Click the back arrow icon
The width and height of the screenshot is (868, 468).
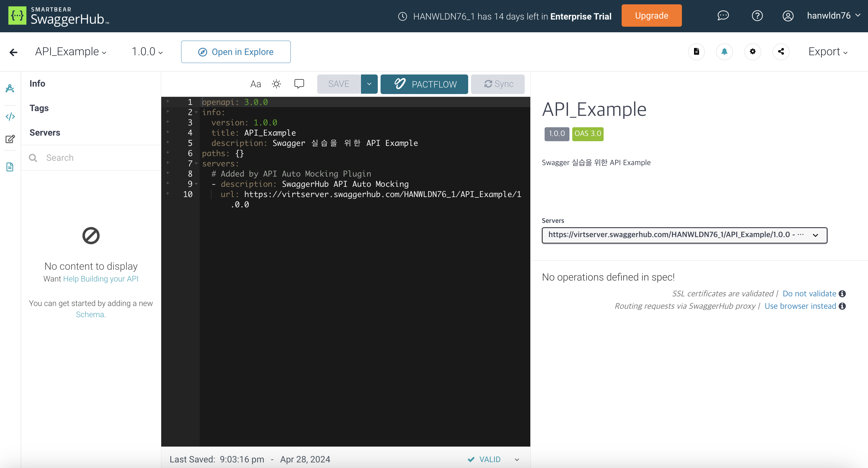(x=13, y=52)
